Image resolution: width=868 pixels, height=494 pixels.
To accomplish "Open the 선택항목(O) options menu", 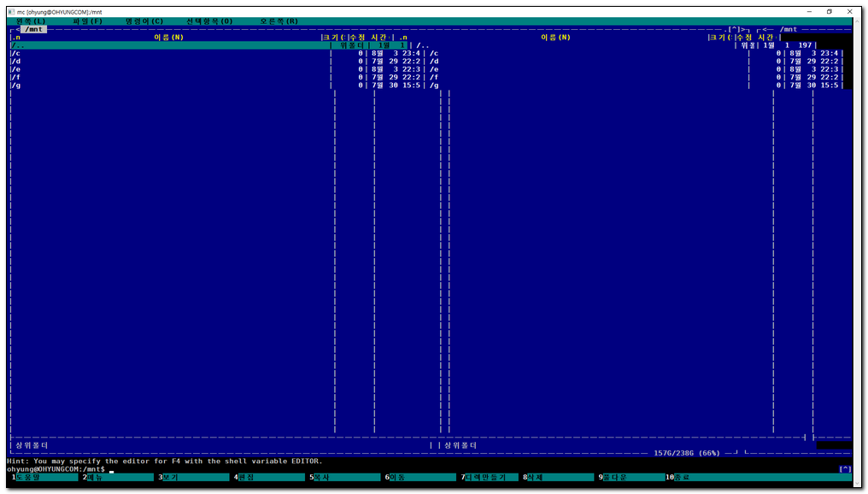I will 209,21.
